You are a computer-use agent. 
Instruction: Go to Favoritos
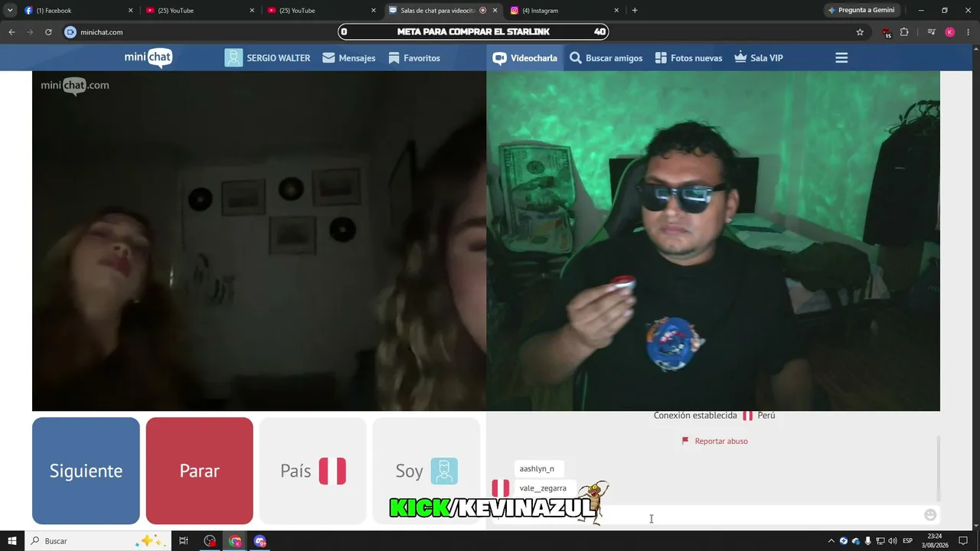pyautogui.click(x=414, y=58)
